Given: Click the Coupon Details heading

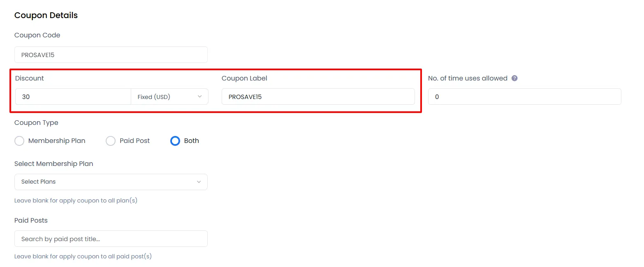Looking at the screenshot, I should point(46,15).
